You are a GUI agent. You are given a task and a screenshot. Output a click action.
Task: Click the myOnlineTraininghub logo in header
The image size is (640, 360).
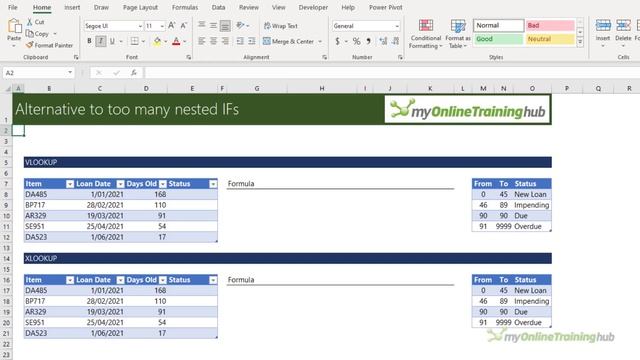tap(467, 109)
